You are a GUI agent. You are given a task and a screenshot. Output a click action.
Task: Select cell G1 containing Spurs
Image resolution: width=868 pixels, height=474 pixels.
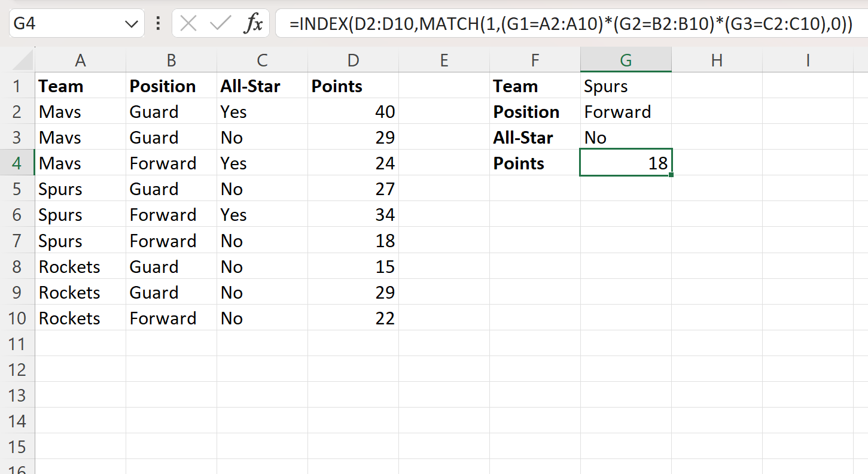625,86
